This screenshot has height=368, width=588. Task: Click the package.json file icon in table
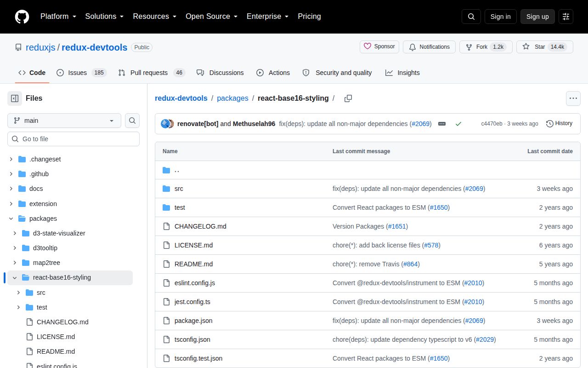click(166, 321)
